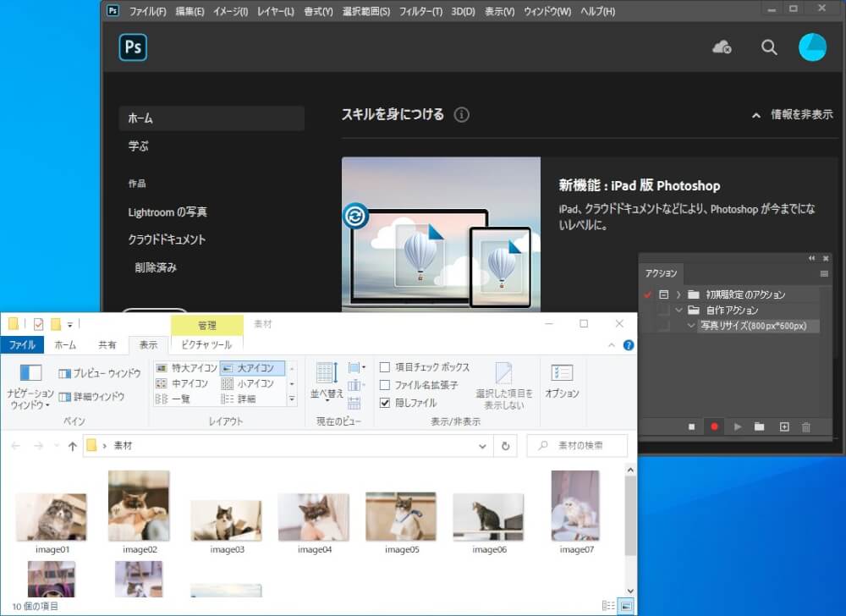Expand the 初期設定のアクション set
Image resolution: width=846 pixels, height=616 pixels.
pyautogui.click(x=678, y=294)
